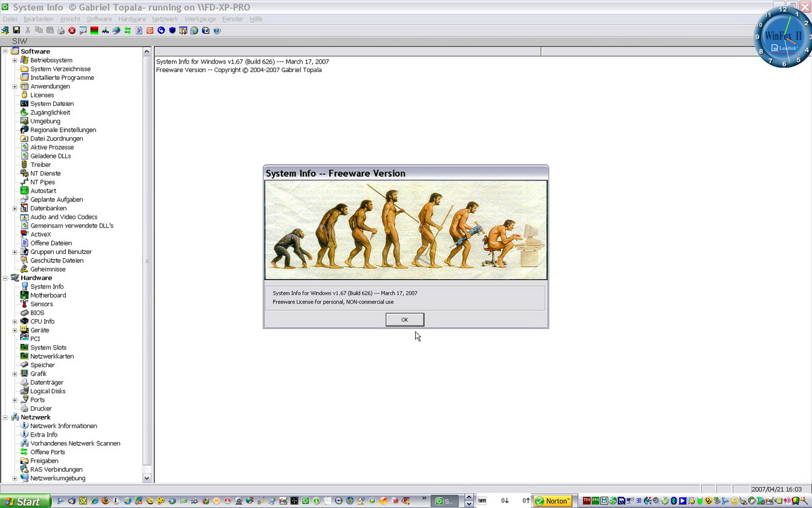Screen dimensions: 812x508
Task: Click the question mark help toolbar icon
Action: [217, 30]
